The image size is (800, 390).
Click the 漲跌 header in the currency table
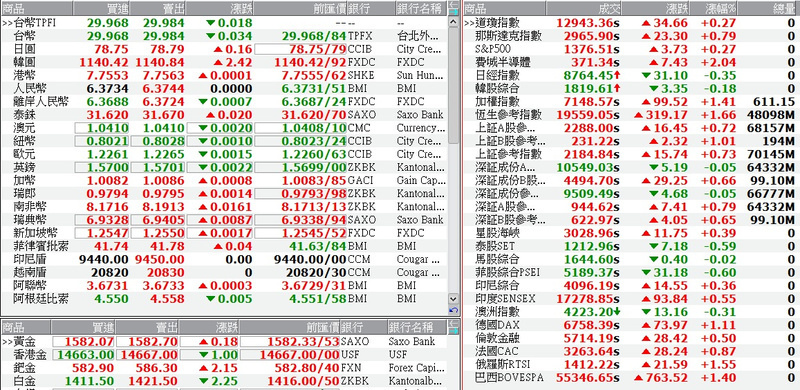(x=220, y=8)
